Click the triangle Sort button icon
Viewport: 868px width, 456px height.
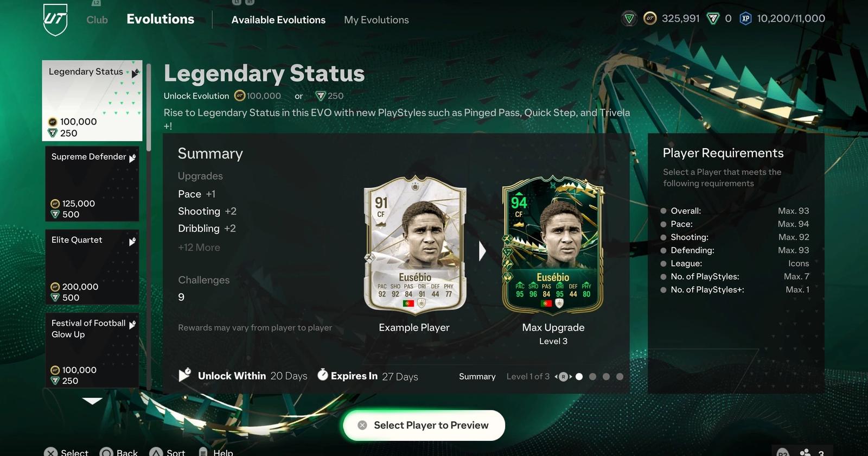(x=156, y=452)
